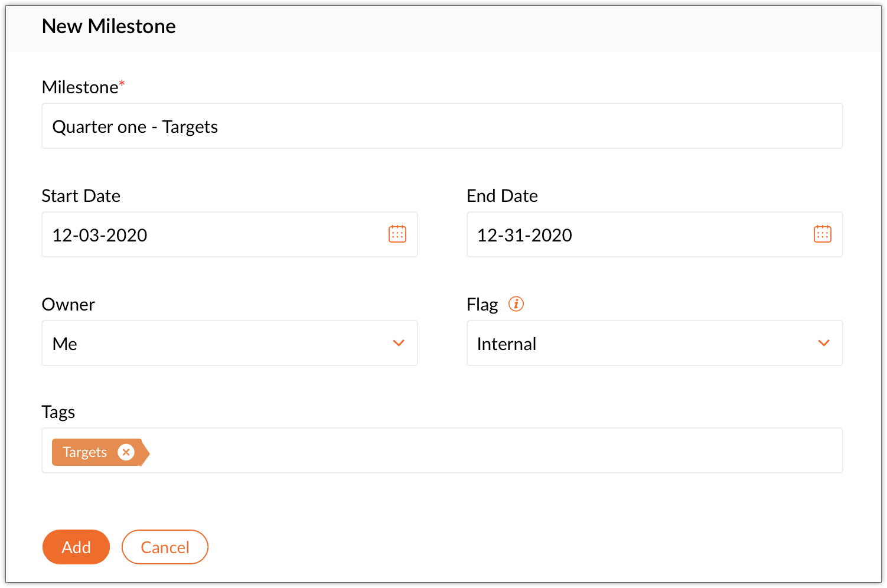Select the "Me" value in Owner
This screenshot has height=588, width=887.
point(65,344)
